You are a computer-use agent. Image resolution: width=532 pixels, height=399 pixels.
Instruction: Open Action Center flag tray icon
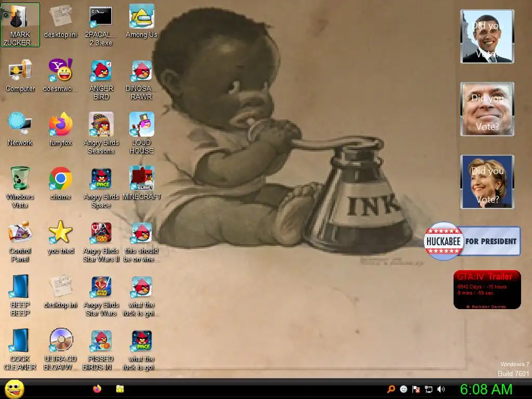[x=416, y=389]
